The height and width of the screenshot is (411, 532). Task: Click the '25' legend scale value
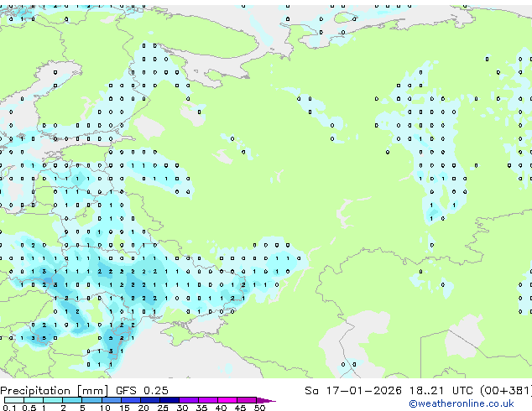[163, 408]
